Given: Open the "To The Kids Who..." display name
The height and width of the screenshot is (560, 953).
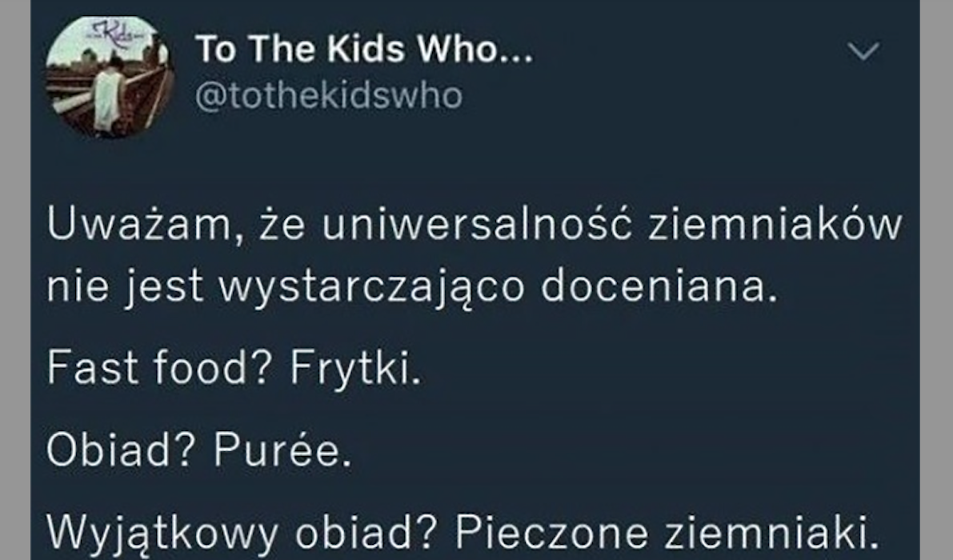Looking at the screenshot, I should pos(364,49).
